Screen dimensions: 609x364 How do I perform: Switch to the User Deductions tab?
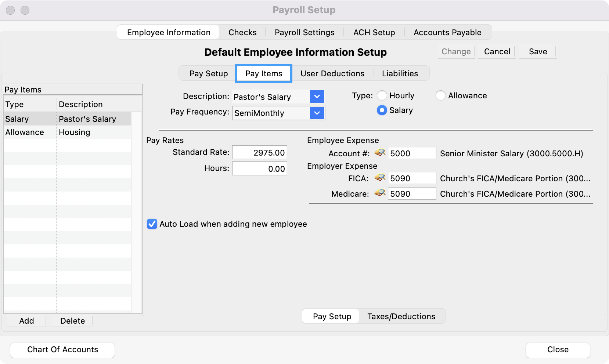point(332,73)
